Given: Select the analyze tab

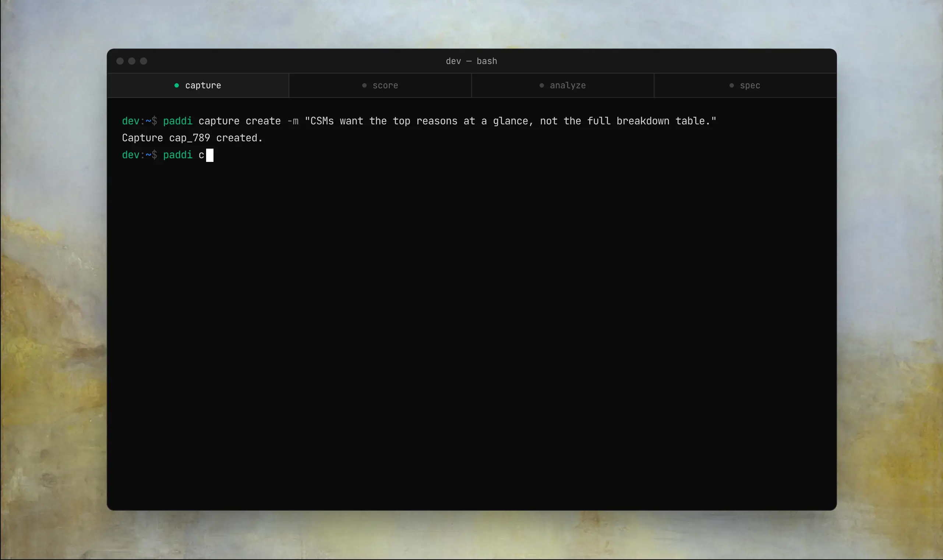Looking at the screenshot, I should click(x=562, y=85).
